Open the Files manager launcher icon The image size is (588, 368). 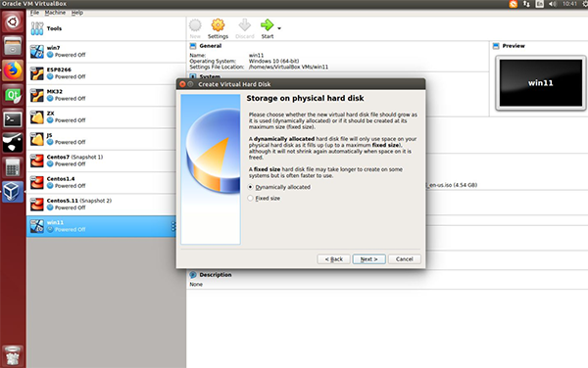13,46
